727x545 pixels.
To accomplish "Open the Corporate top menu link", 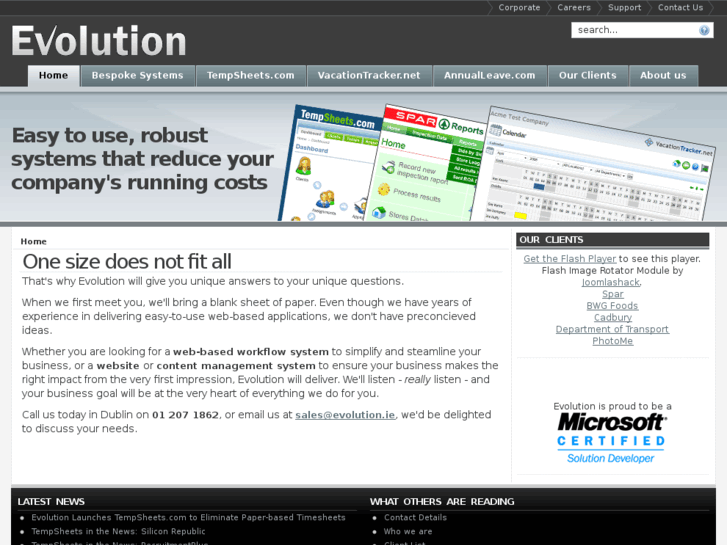I will 519,7.
